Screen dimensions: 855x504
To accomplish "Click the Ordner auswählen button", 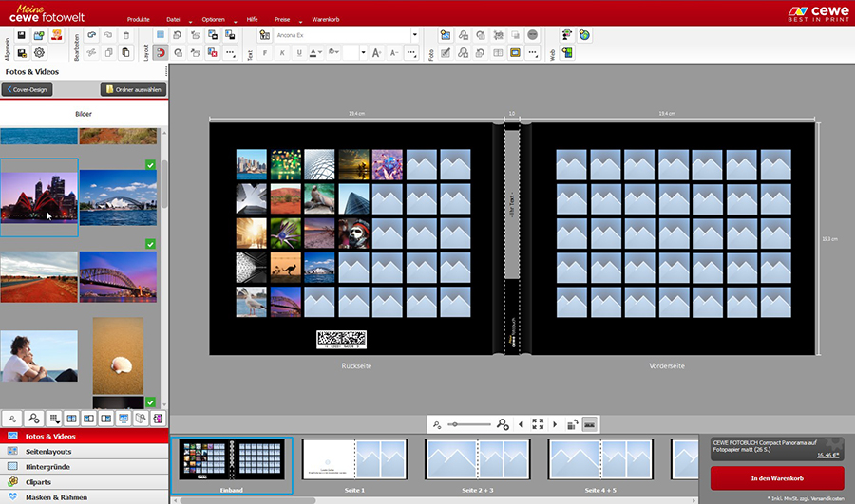I will pos(133,89).
